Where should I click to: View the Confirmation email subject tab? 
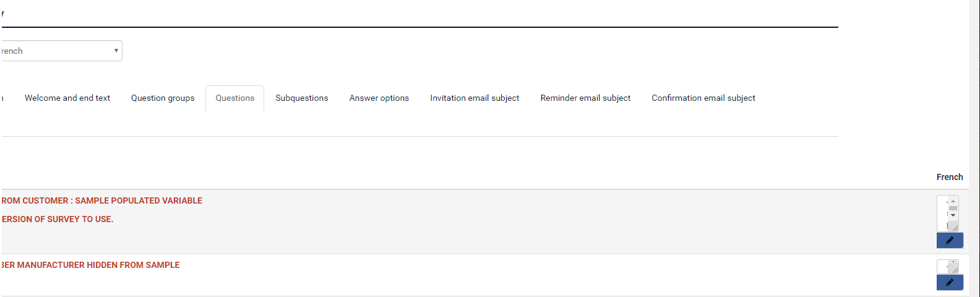click(x=703, y=98)
